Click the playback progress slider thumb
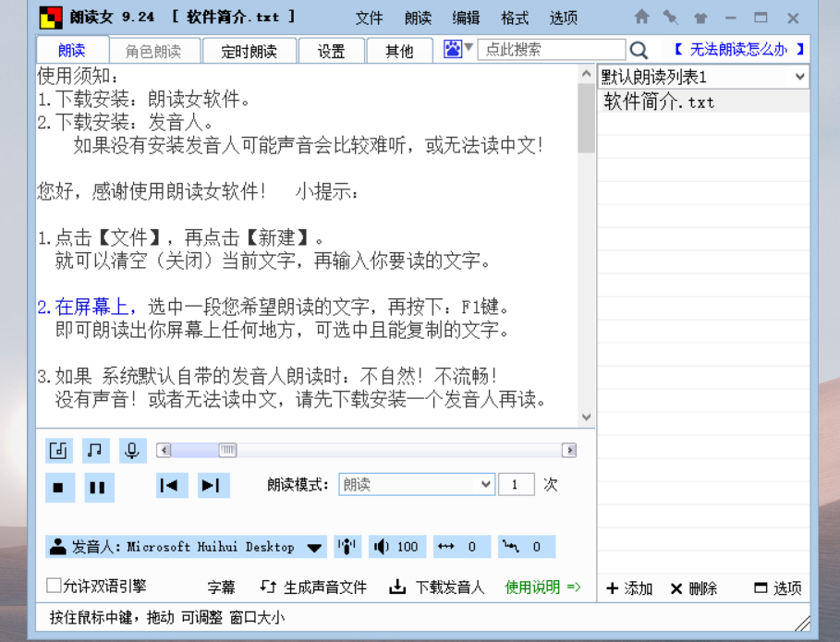This screenshot has height=642, width=840. tap(227, 451)
